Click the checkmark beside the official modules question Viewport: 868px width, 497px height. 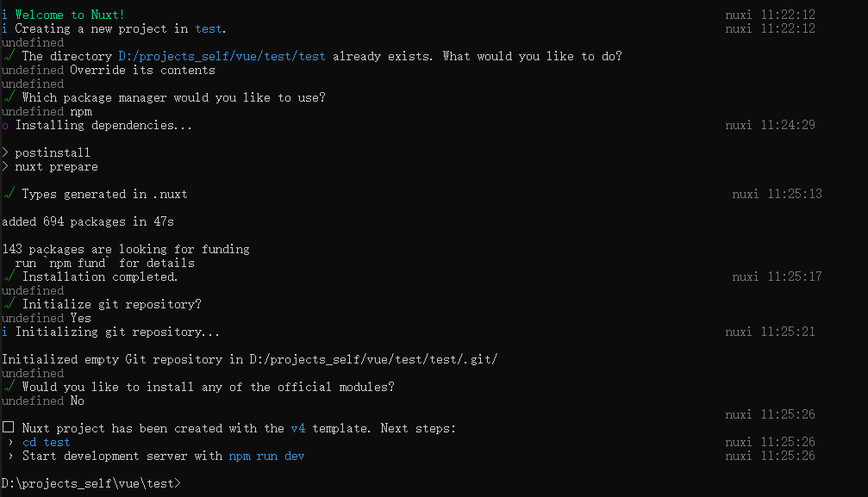9,387
